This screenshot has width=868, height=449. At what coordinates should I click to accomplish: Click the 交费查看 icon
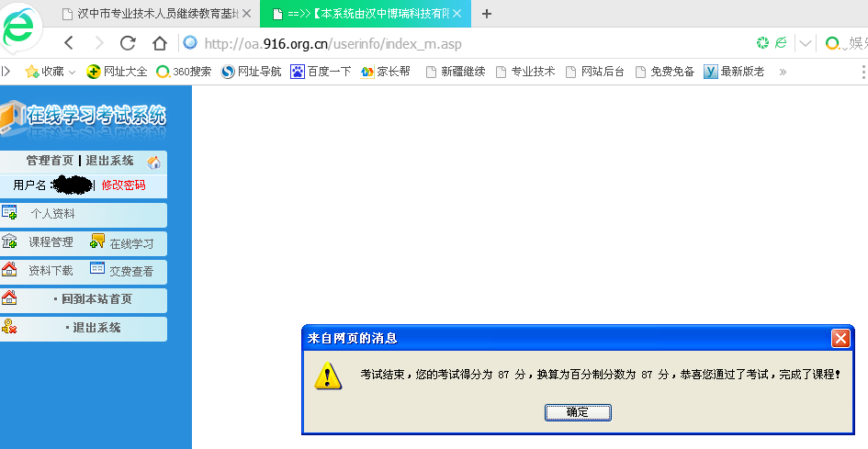(x=97, y=269)
